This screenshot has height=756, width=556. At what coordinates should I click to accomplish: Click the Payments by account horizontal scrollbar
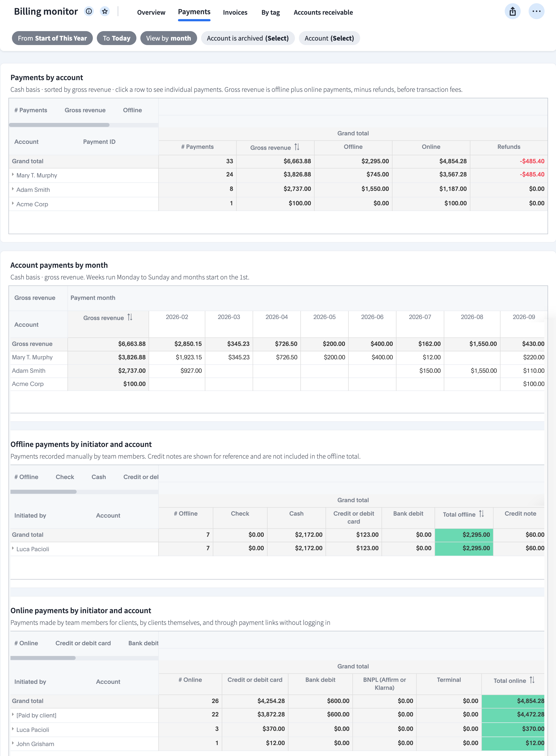(x=59, y=125)
